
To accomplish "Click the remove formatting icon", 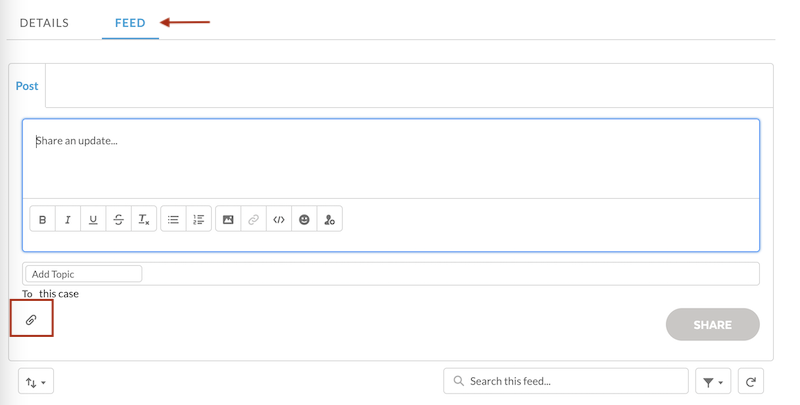I will click(x=144, y=220).
